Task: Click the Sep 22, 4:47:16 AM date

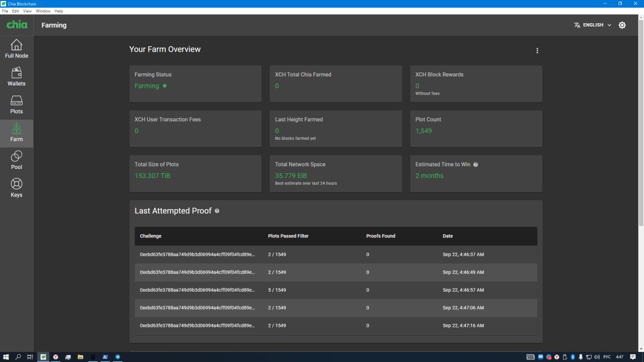Action: tap(463, 326)
